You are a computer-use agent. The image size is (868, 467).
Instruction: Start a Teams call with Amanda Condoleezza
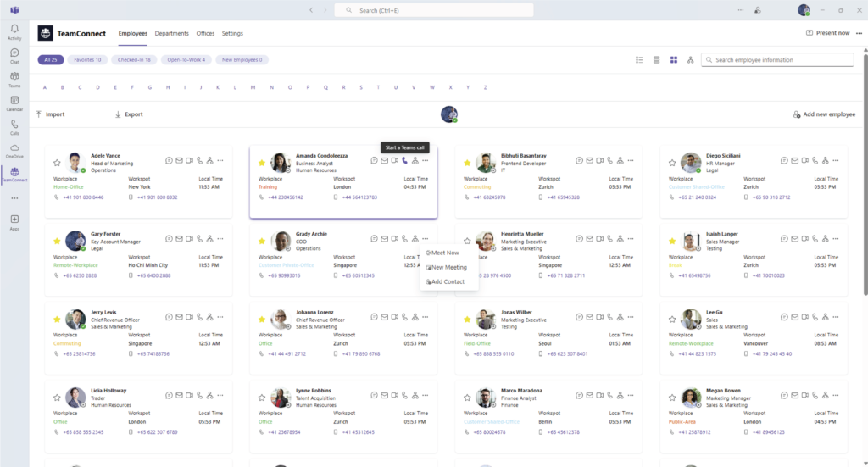[404, 160]
